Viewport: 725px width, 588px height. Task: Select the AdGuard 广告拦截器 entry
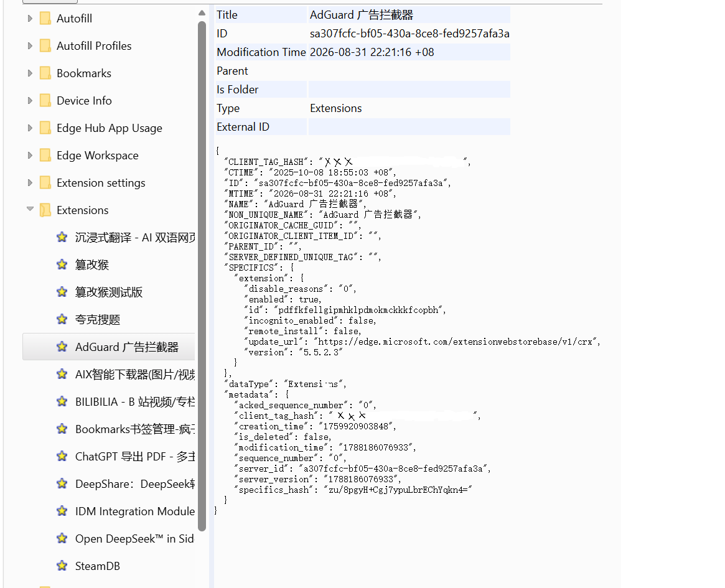point(127,347)
